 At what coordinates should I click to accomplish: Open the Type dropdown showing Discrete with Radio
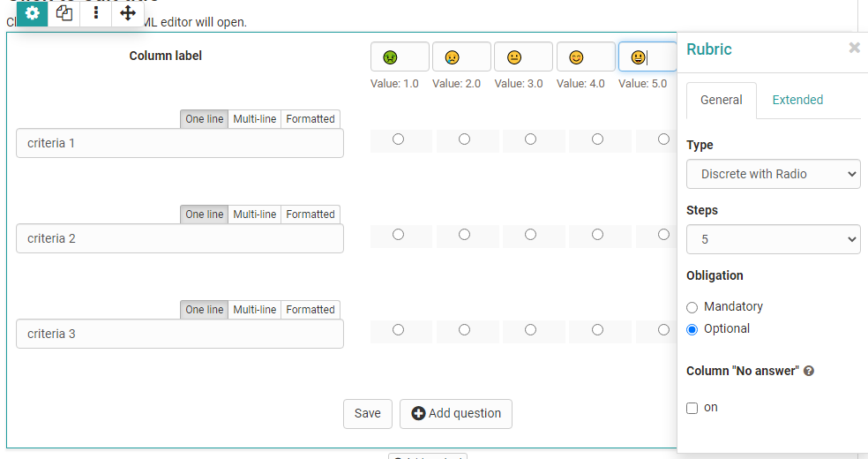pos(774,174)
